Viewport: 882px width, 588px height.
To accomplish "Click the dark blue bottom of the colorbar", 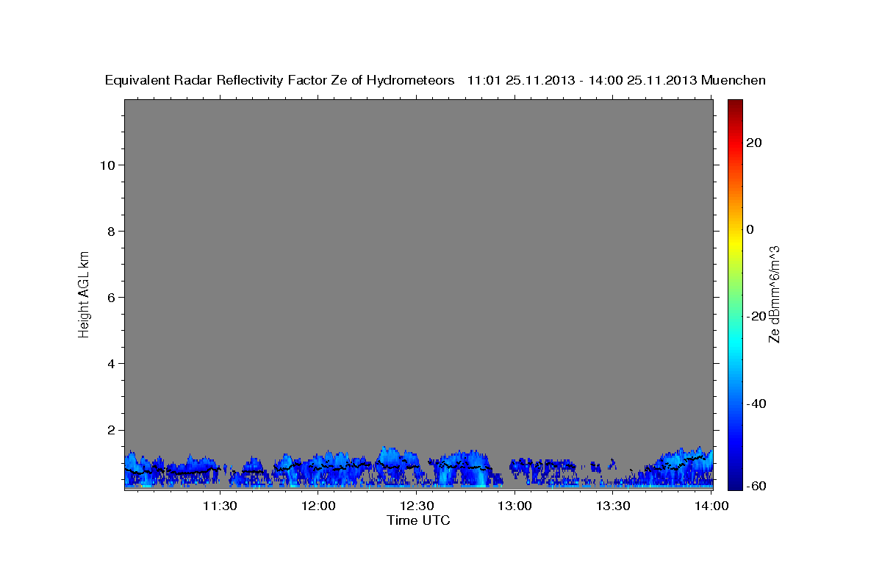I will click(x=735, y=484).
